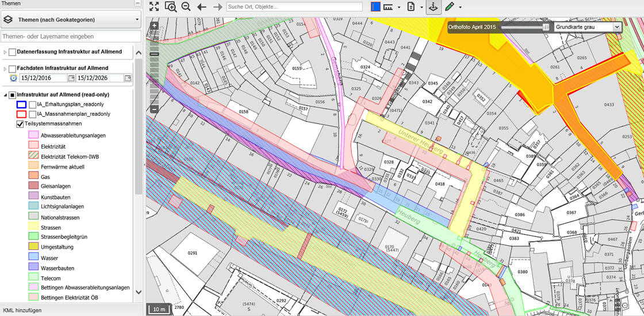Click the Suche Ort, Objekte search field
The width and height of the screenshot is (644, 316).
point(294,7)
